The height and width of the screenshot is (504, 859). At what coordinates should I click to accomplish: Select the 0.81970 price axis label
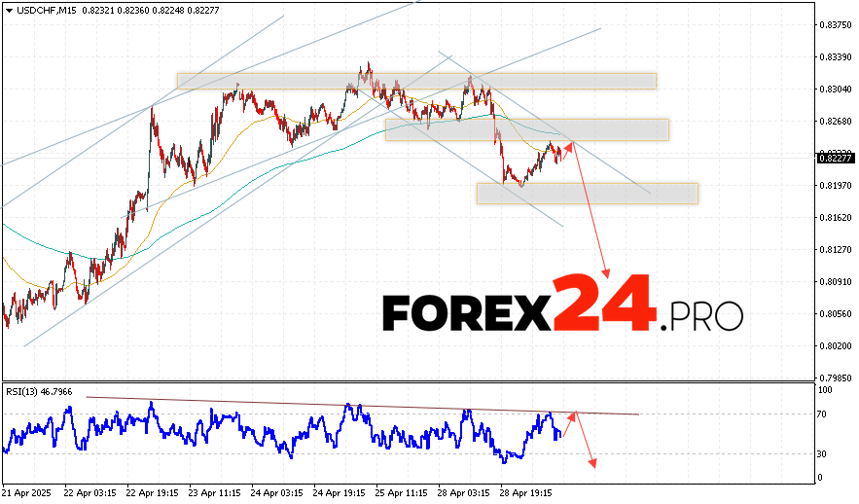tap(836, 186)
